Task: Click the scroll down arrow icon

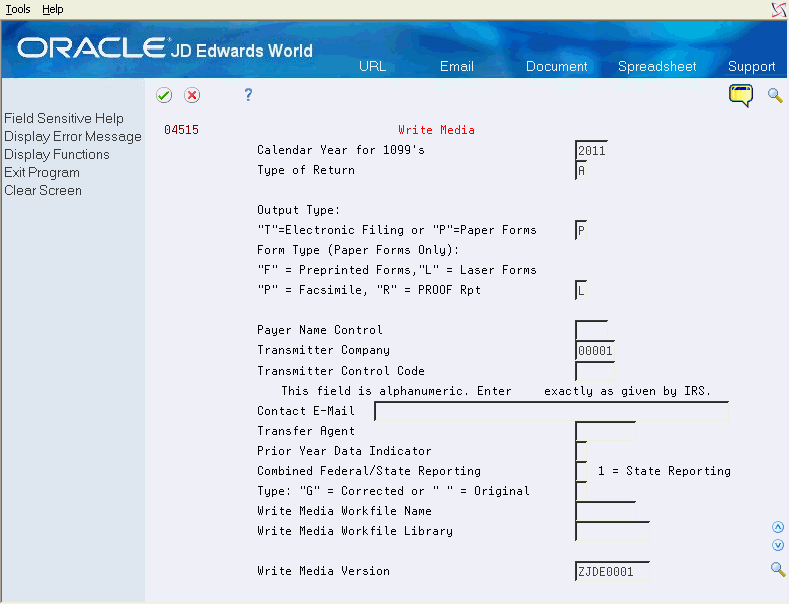Action: (778, 545)
